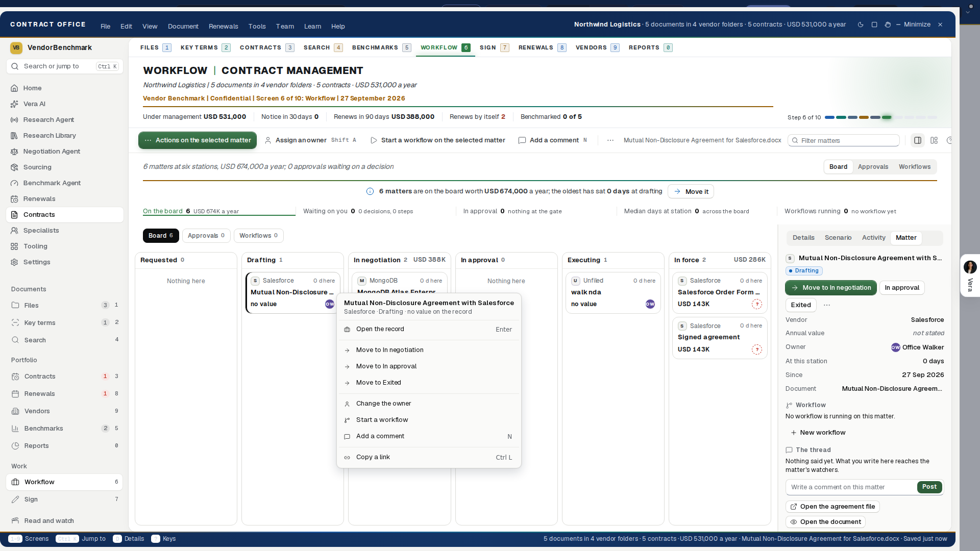Click the Write a comment on this matter field
This screenshot has width=980, height=551.
(851, 487)
